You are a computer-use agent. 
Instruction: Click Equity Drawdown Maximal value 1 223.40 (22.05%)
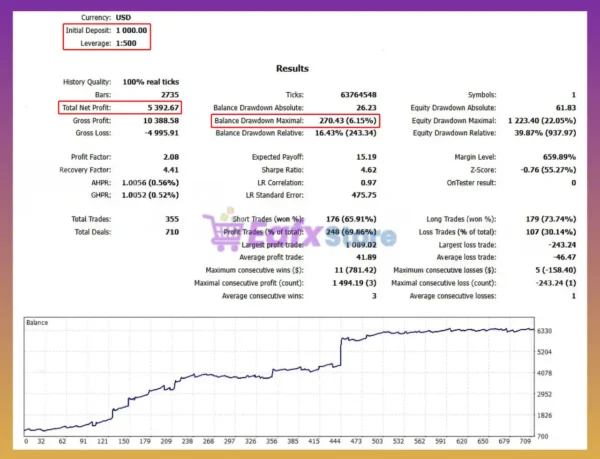(x=542, y=120)
